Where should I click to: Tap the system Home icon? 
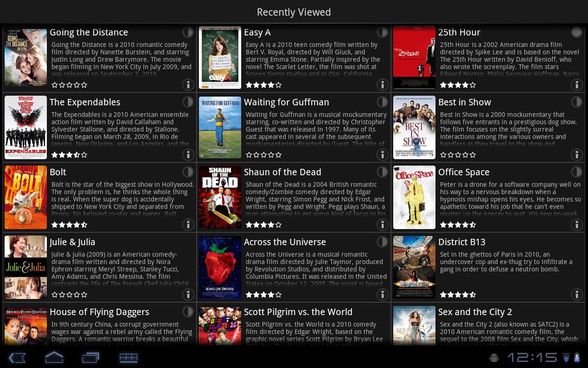coord(54,357)
